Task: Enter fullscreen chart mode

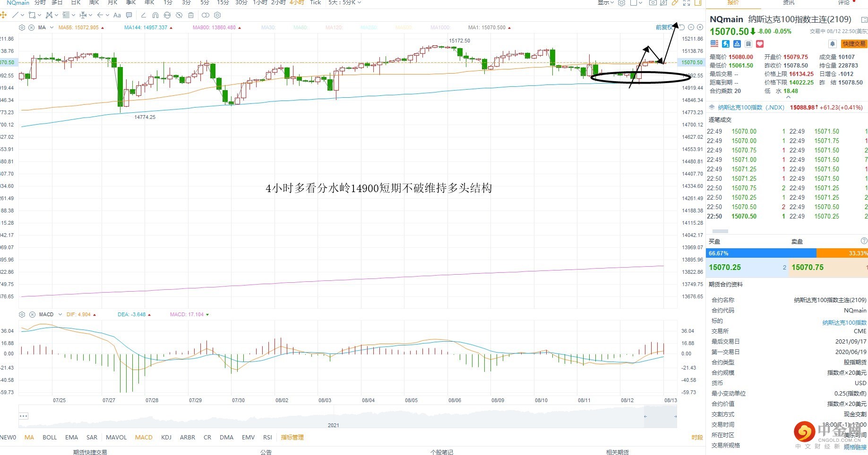Action: point(687,3)
